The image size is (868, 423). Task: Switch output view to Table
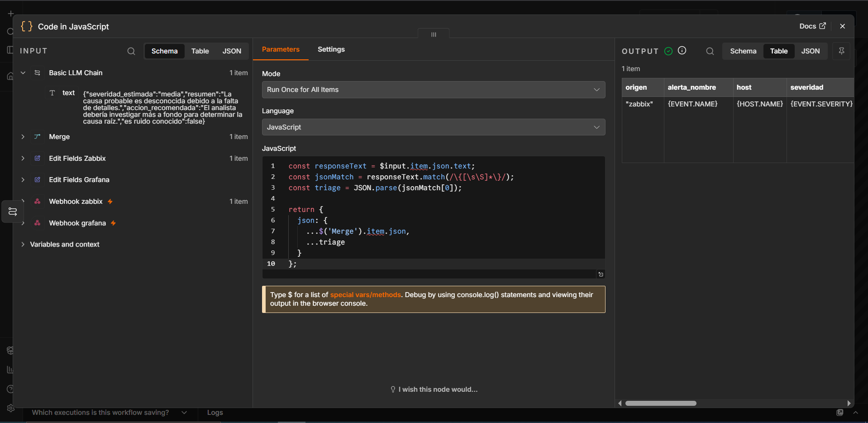pyautogui.click(x=779, y=51)
